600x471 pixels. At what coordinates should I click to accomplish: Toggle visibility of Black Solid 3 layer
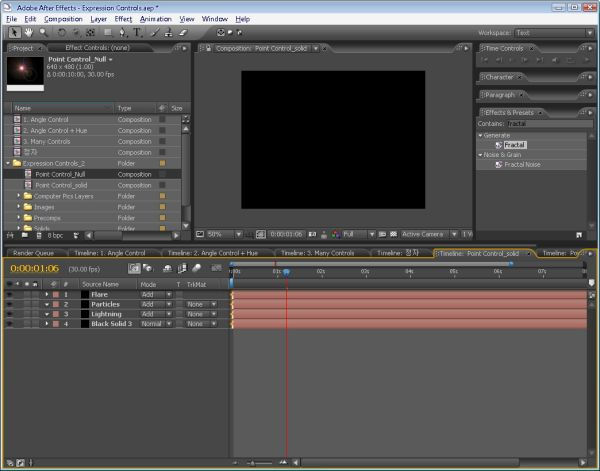click(x=10, y=324)
